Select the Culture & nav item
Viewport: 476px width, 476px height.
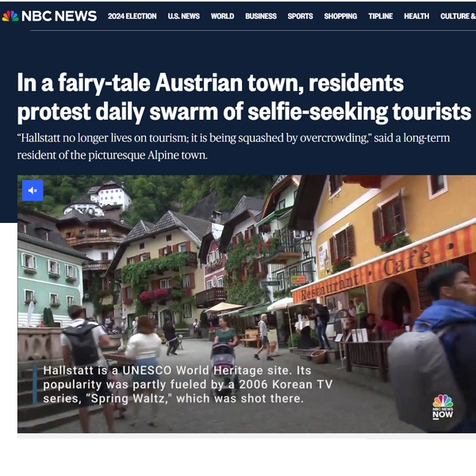458,16
